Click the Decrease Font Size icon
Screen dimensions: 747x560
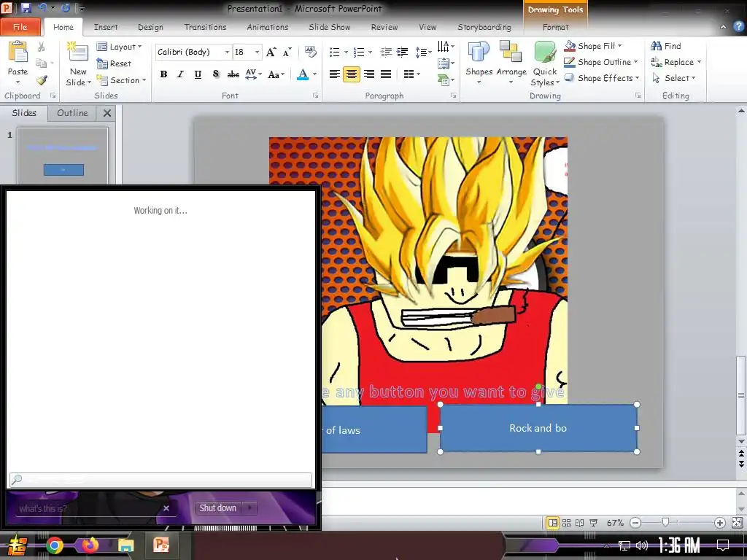click(287, 52)
